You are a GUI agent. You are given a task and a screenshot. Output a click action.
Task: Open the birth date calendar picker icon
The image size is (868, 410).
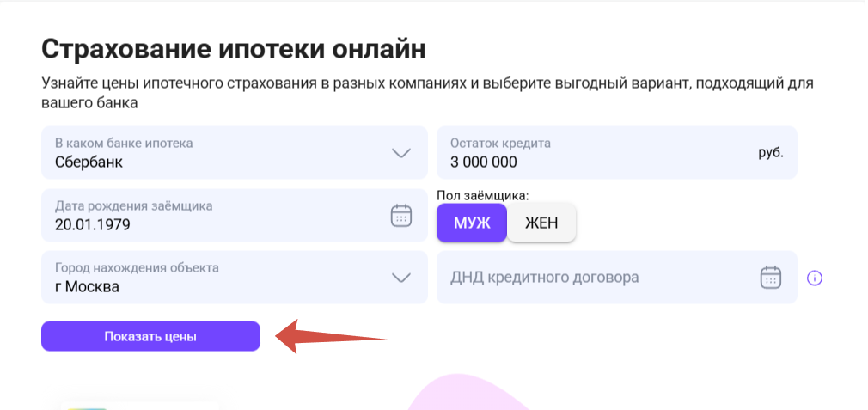pyautogui.click(x=401, y=215)
